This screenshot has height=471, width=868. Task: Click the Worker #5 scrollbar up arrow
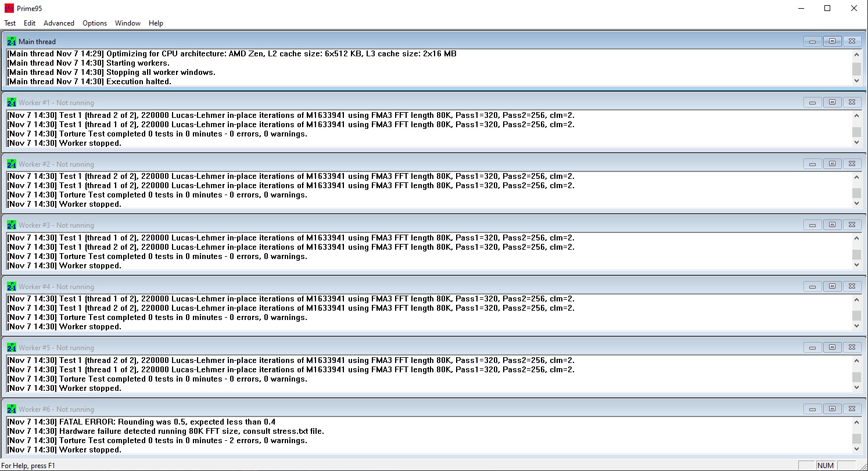[x=856, y=361]
